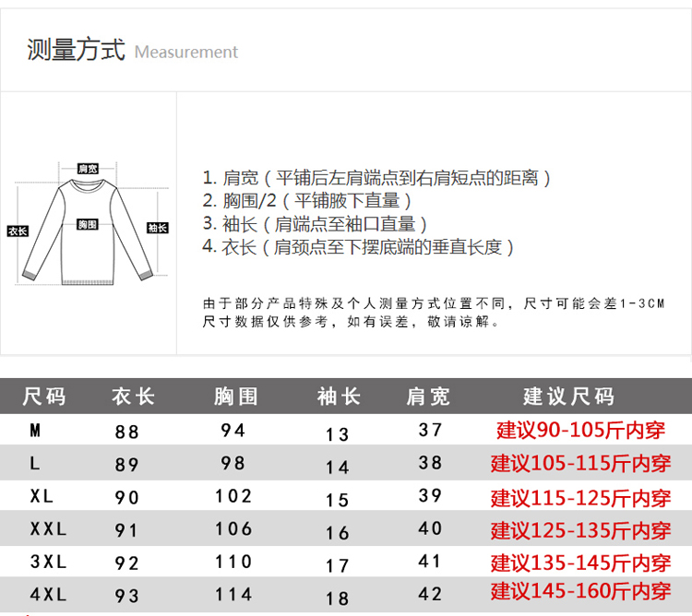Click the 尺码 column header
692x616 pixels.
[x=44, y=397]
